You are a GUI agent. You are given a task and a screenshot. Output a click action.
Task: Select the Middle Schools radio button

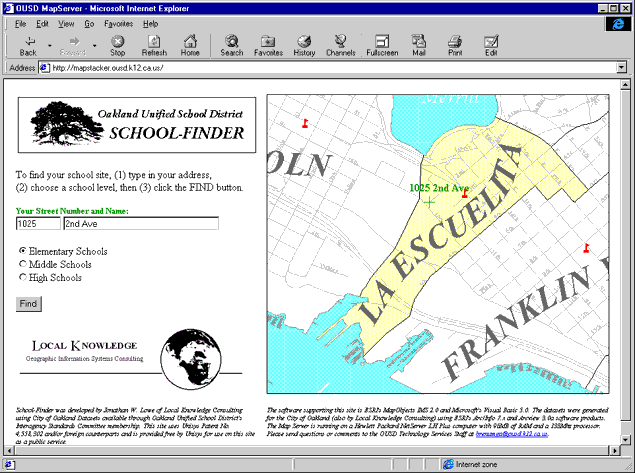[23, 264]
